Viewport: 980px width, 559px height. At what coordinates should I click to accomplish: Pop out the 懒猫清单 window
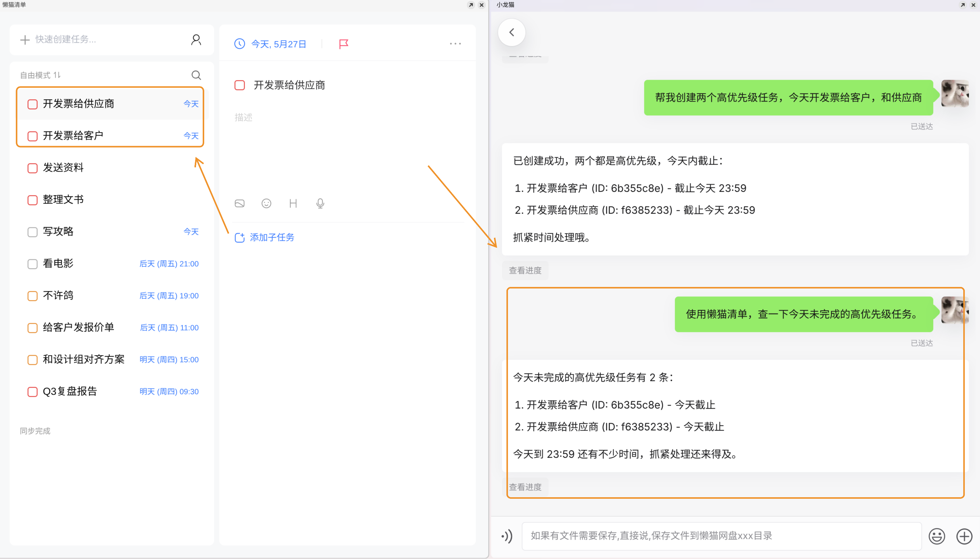pos(471,5)
